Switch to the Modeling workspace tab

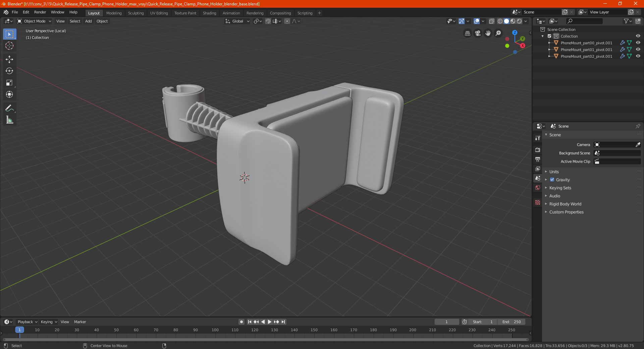(114, 13)
